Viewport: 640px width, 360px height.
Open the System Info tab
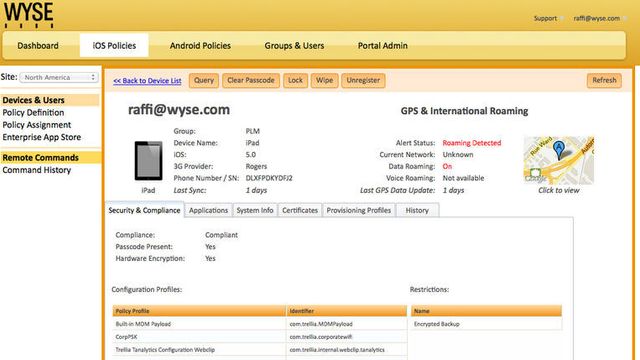point(255,210)
